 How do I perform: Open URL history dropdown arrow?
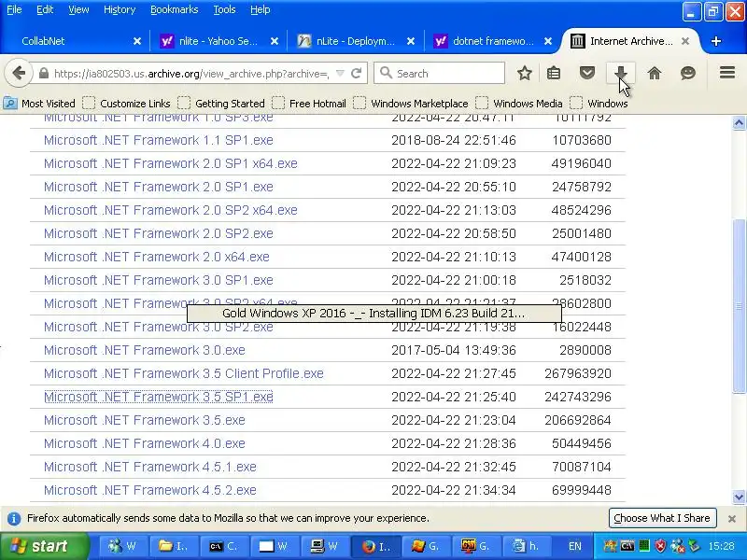pos(340,74)
